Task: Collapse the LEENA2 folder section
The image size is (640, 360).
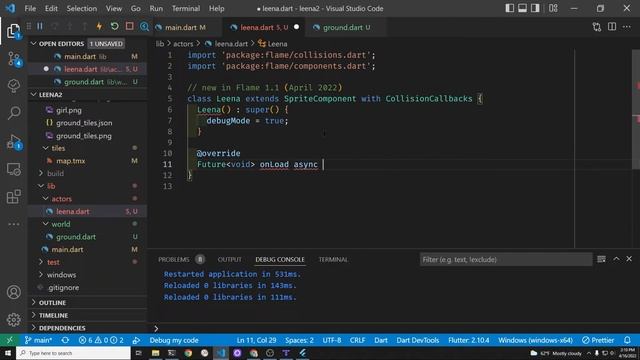Action: [x=34, y=95]
